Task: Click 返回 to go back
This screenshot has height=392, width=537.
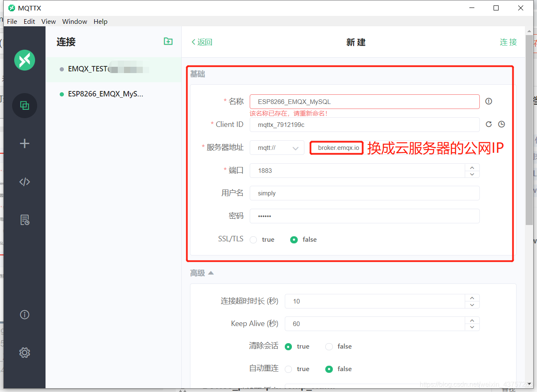Action: (202, 42)
